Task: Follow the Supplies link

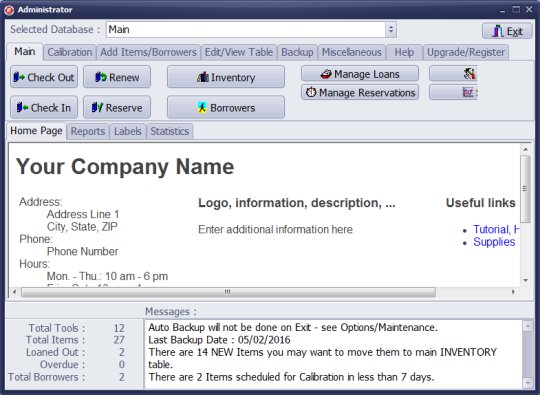Action: (x=494, y=242)
